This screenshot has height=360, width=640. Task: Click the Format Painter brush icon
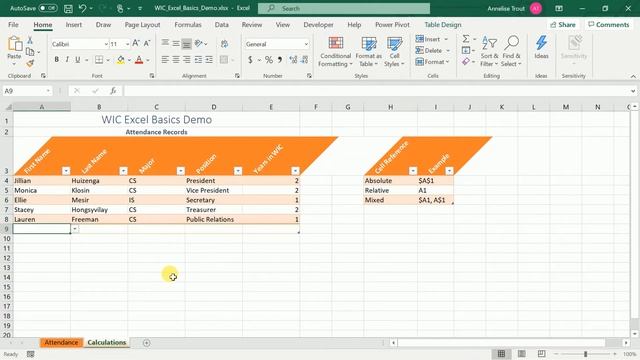pyautogui.click(x=30, y=63)
